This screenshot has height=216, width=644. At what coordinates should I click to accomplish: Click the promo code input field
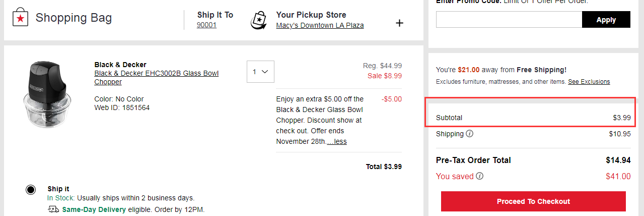(509, 20)
